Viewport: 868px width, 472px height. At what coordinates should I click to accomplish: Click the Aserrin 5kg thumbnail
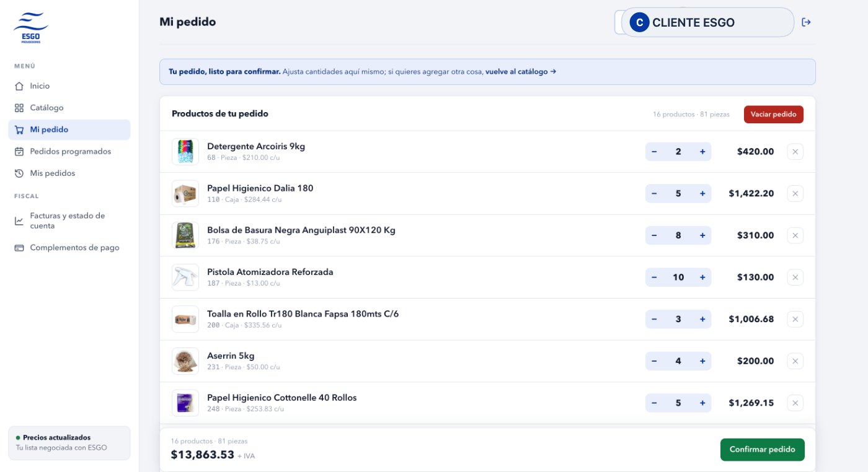pos(185,361)
